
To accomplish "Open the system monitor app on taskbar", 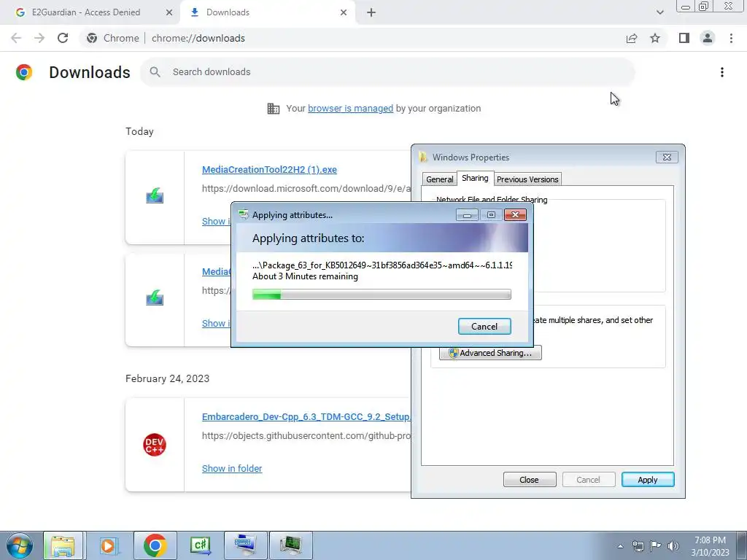I will tap(291, 545).
